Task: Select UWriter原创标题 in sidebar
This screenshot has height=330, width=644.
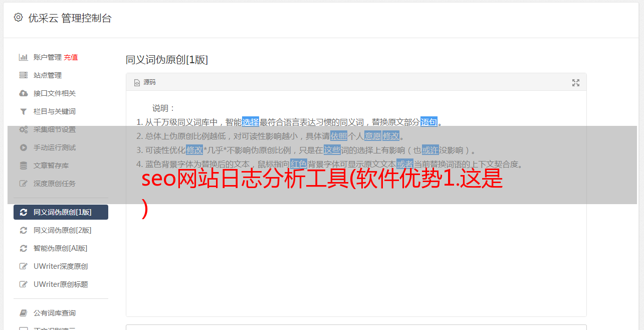Action: pyautogui.click(x=61, y=284)
